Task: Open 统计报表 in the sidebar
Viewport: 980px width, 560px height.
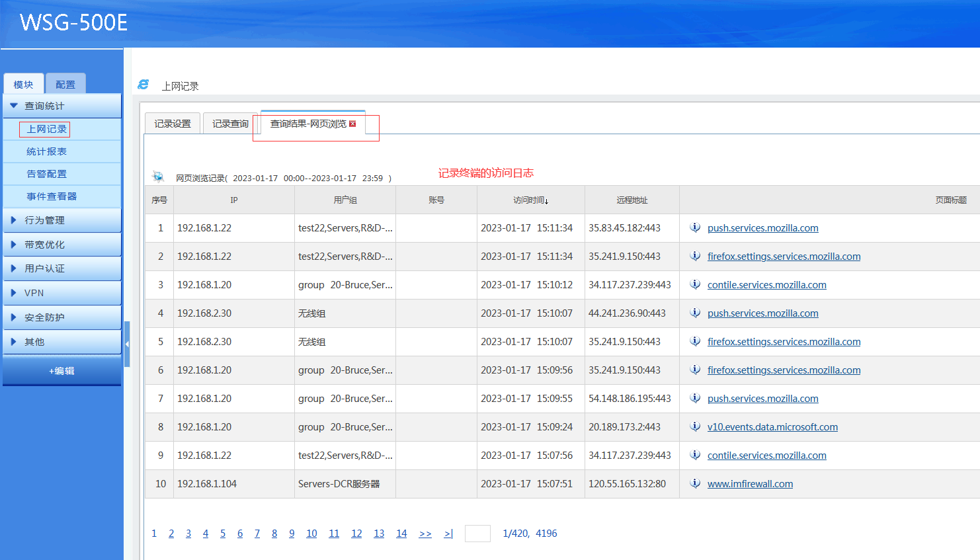Action: [46, 151]
